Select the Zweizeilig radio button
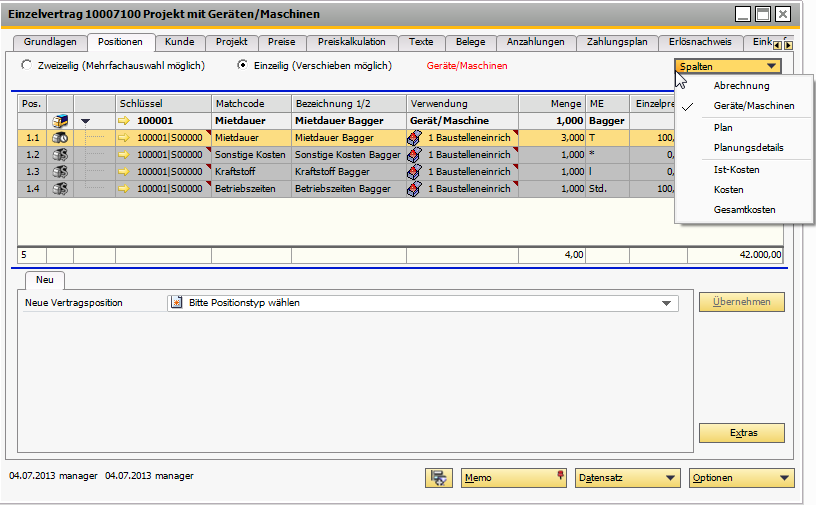 [26, 66]
